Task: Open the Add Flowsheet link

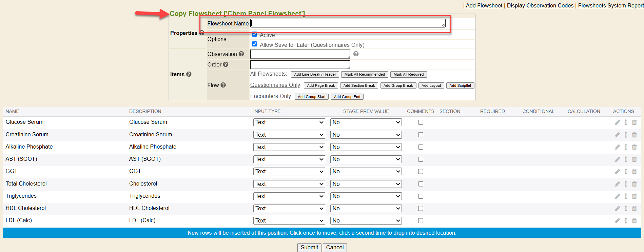Action: [x=484, y=5]
